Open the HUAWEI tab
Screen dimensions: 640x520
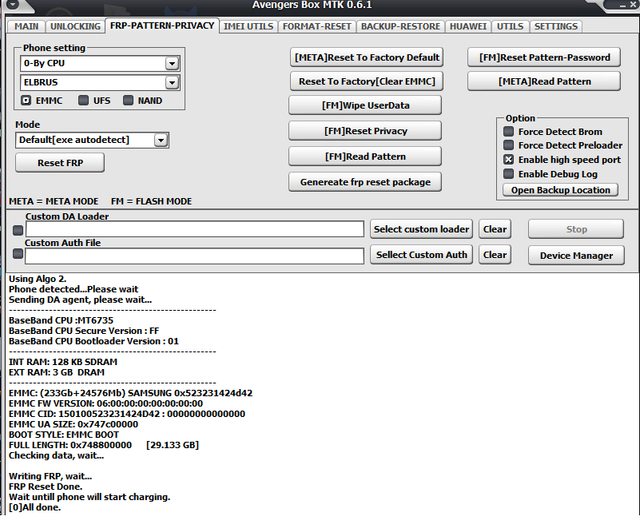(x=468, y=27)
